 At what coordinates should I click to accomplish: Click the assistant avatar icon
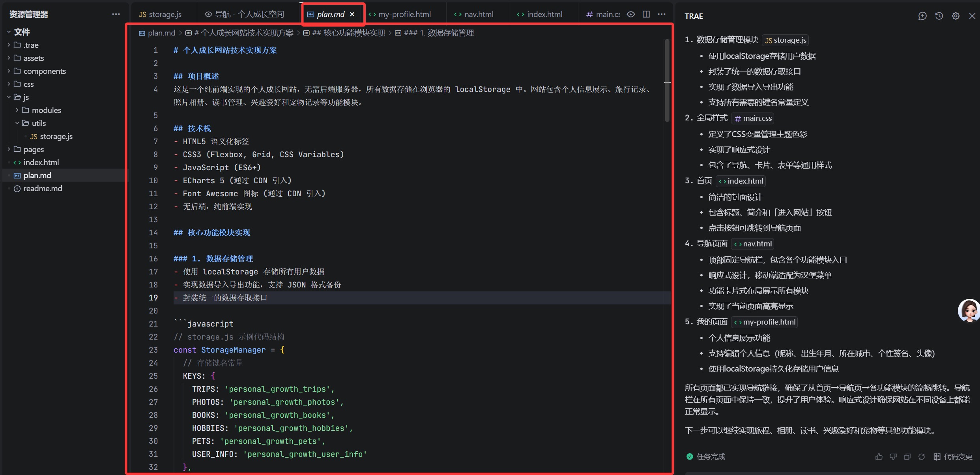pos(969,311)
